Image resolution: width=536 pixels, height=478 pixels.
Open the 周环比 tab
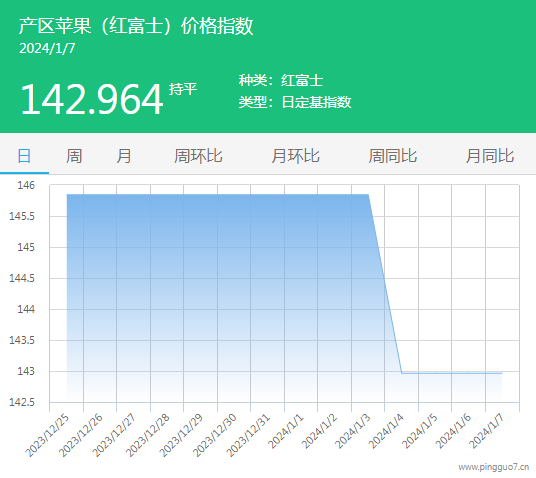point(198,156)
